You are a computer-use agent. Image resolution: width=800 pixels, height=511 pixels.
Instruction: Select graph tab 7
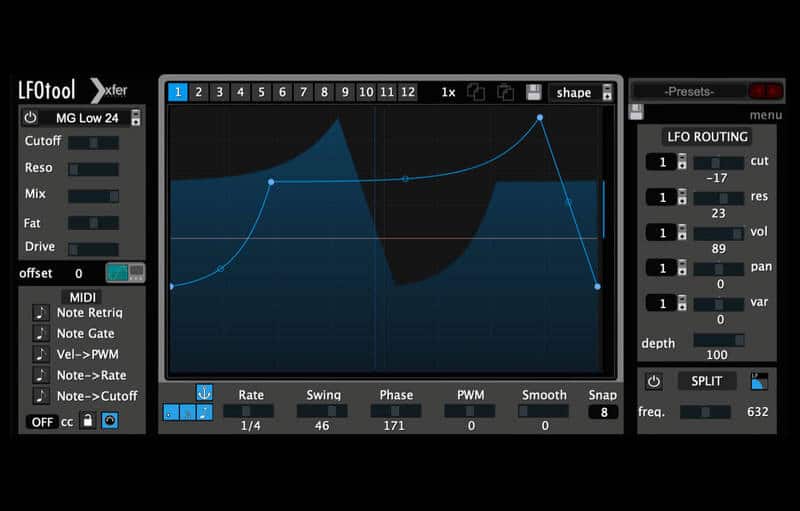(303, 92)
